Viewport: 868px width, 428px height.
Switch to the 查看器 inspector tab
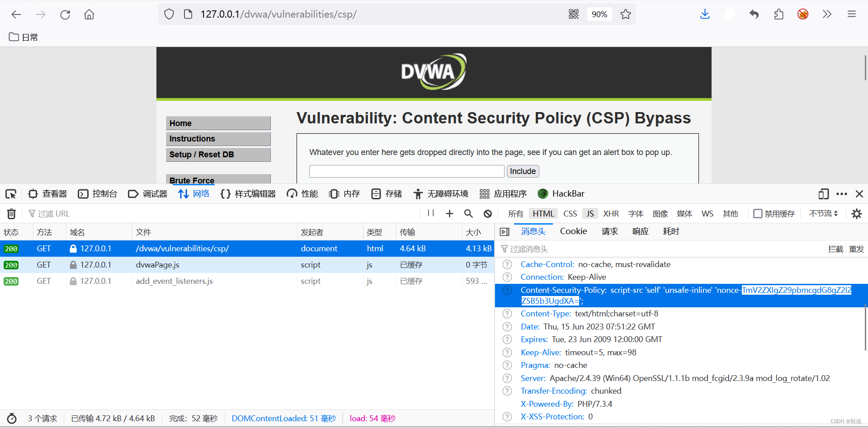pos(47,194)
